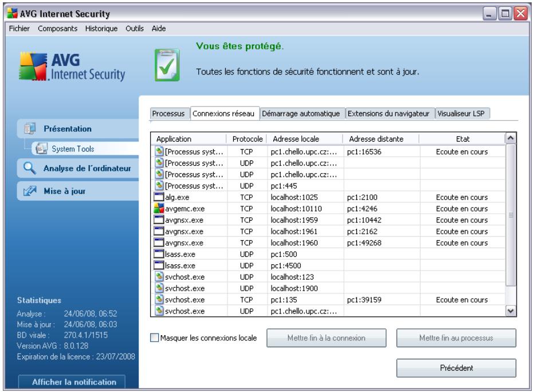
Task: Sort by the Protocole column header
Action: 248,139
